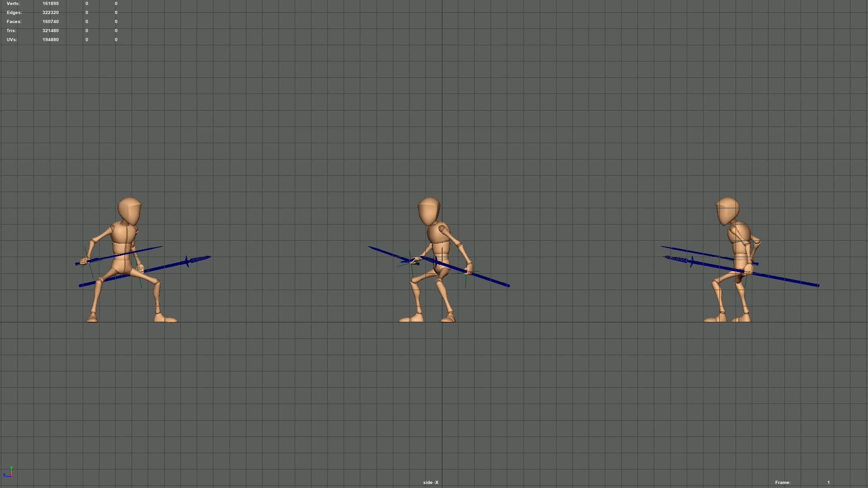Click the Frame label in HUD
The height and width of the screenshot is (488, 868).
pyautogui.click(x=783, y=483)
